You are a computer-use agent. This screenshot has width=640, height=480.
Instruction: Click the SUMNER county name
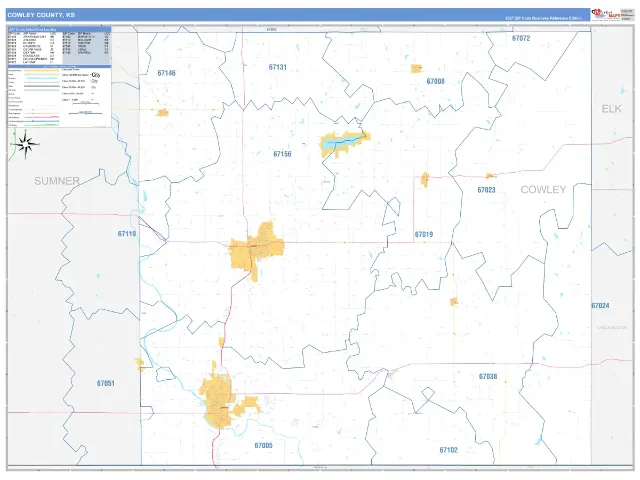[x=57, y=181]
